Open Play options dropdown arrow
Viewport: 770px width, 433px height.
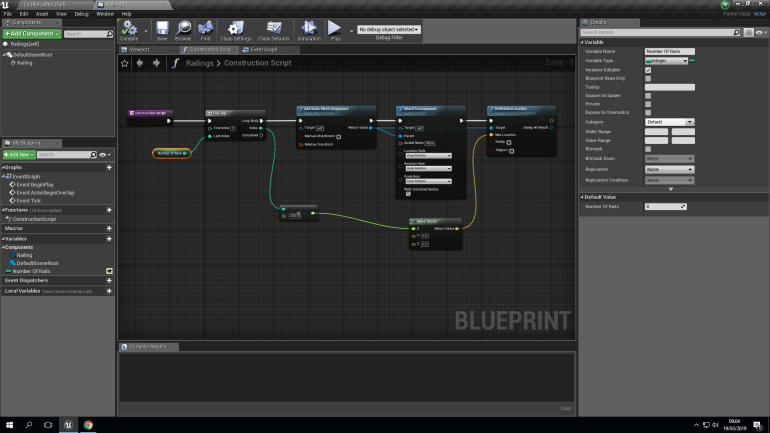pos(351,31)
